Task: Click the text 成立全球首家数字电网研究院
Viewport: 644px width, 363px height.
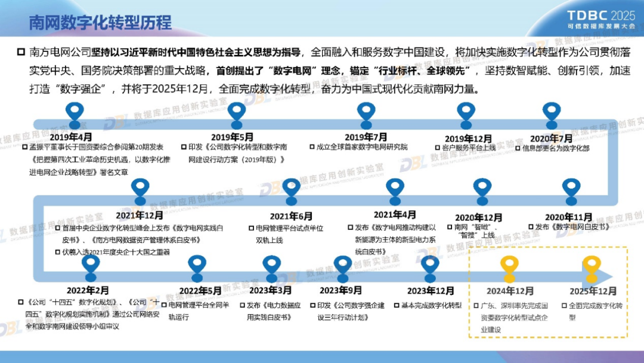Action: click(x=362, y=147)
